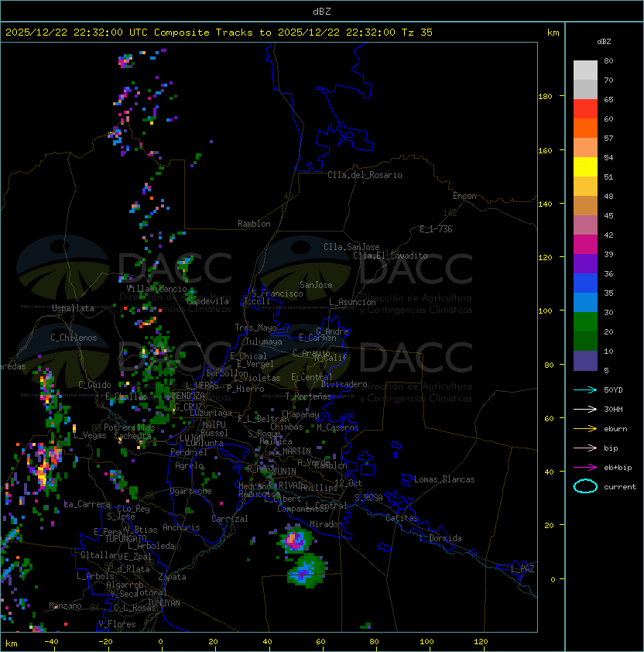Click the cyan 'current' ellipse symbol

[x=585, y=486]
